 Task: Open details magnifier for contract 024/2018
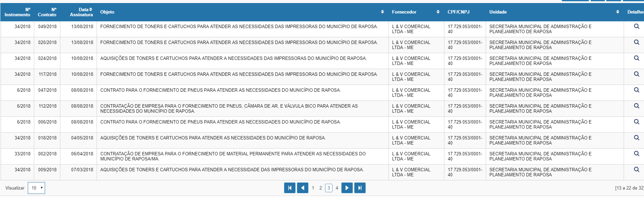(636, 58)
